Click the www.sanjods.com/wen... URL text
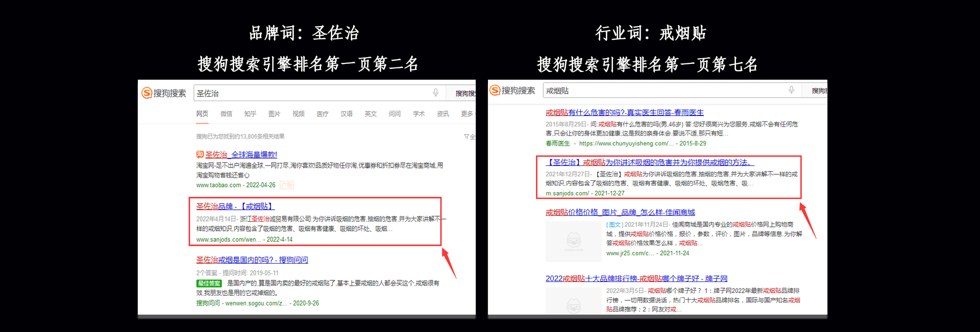 point(229,240)
